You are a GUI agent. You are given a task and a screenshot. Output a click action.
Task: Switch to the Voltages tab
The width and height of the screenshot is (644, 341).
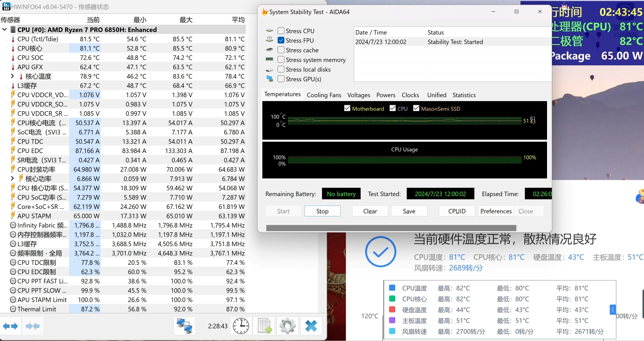click(358, 95)
